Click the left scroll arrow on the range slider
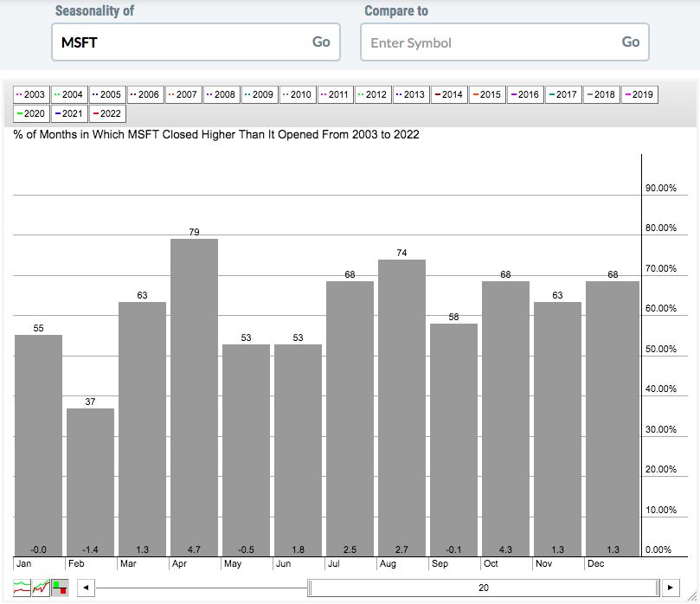This screenshot has width=700, height=604. pyautogui.click(x=85, y=588)
